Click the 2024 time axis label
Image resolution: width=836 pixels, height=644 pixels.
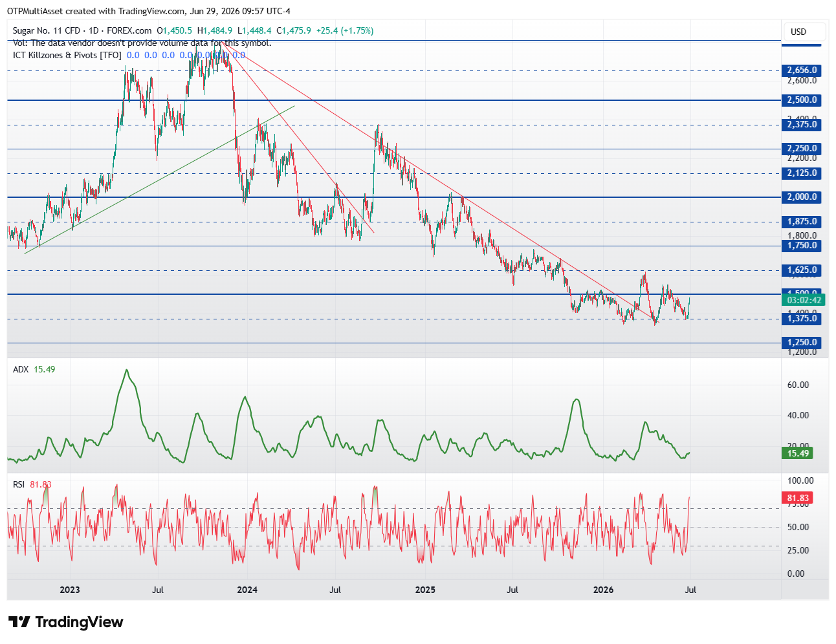[x=247, y=590]
